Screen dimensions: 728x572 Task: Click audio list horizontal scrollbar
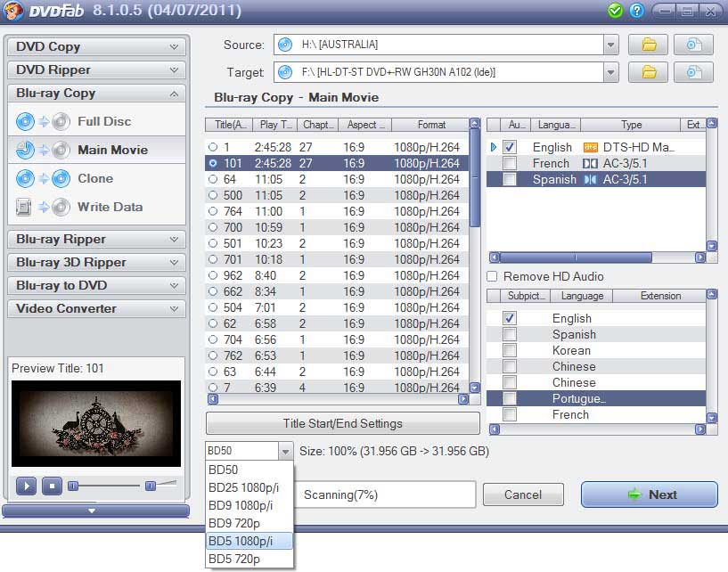[x=577, y=257]
